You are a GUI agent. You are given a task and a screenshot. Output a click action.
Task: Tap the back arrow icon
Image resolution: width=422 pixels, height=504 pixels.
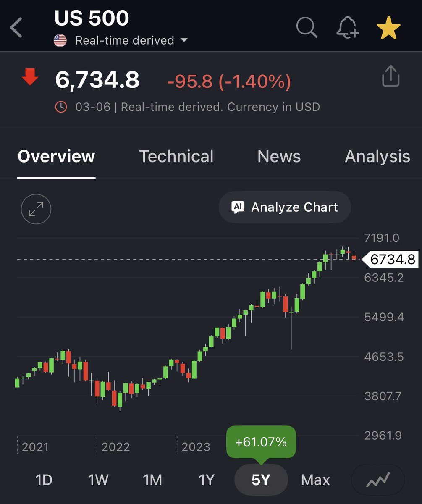click(16, 29)
